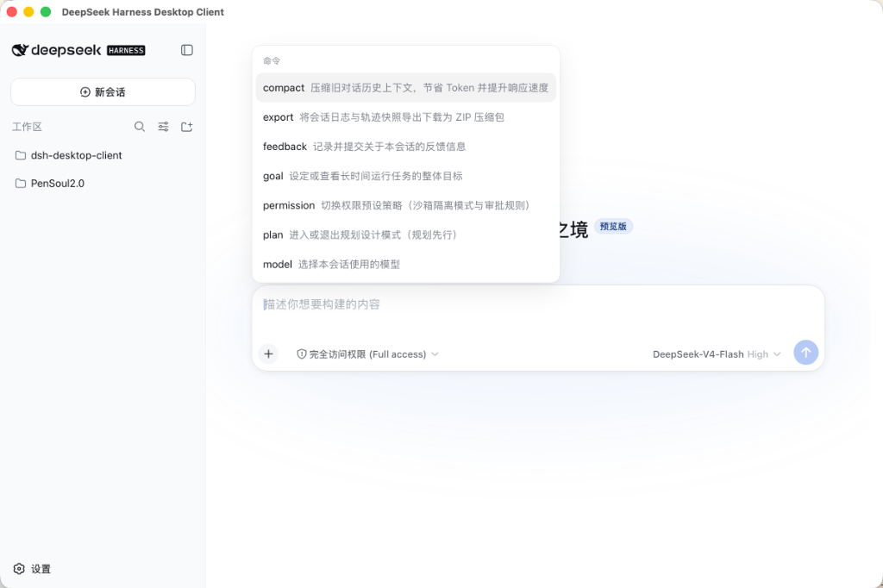Search workspaces with the magnifier icon
This screenshot has height=588, width=883.
140,127
